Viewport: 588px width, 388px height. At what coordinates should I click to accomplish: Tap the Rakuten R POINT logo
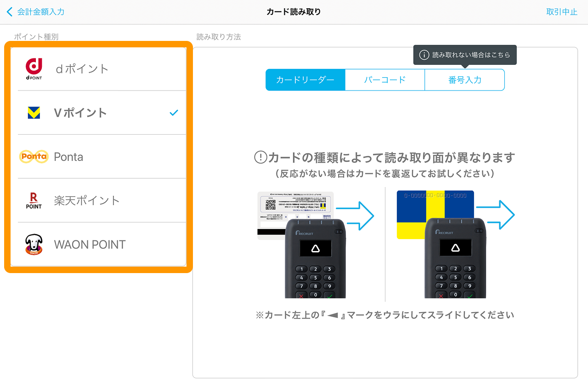[34, 200]
